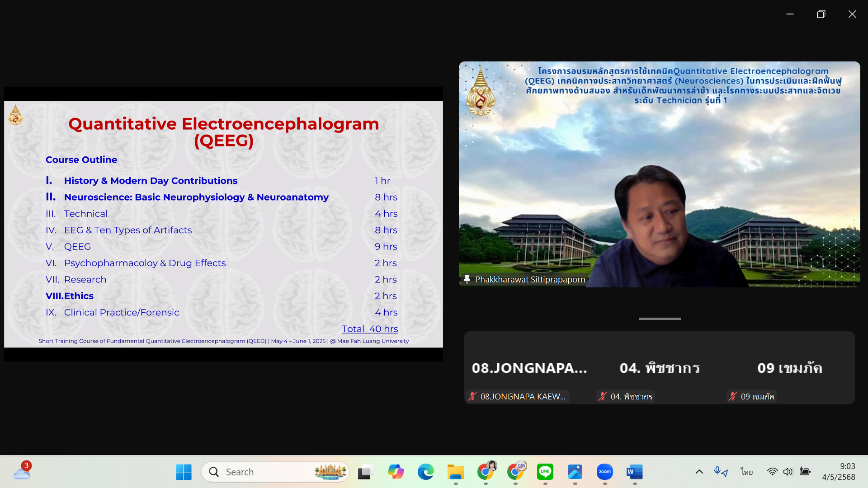Select the 08.JONGNAPA participant tile
The height and width of the screenshot is (488, 868).
529,368
